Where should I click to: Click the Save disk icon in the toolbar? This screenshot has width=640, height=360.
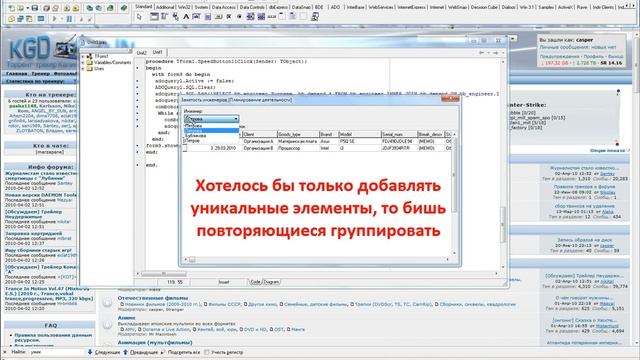point(35,8)
